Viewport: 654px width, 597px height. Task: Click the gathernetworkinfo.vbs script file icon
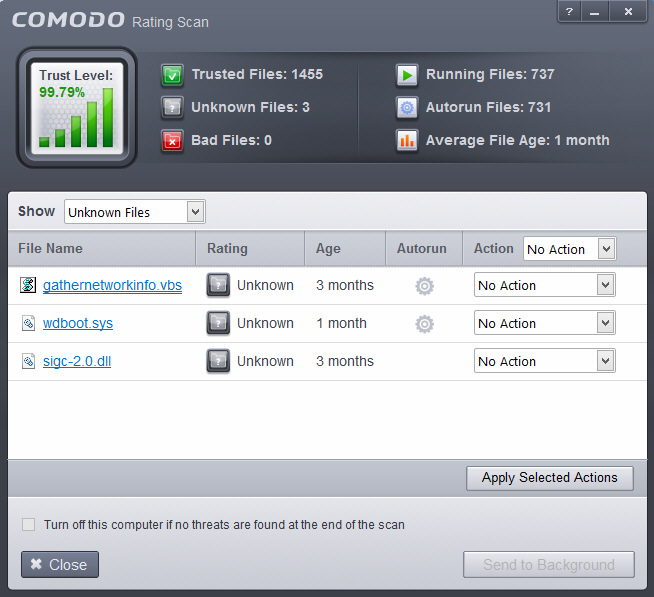click(x=28, y=285)
